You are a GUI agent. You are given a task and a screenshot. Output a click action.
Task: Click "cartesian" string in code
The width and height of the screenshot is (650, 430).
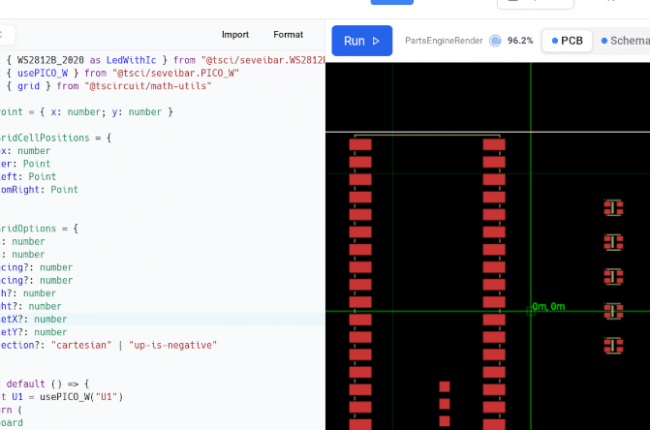[x=81, y=345]
